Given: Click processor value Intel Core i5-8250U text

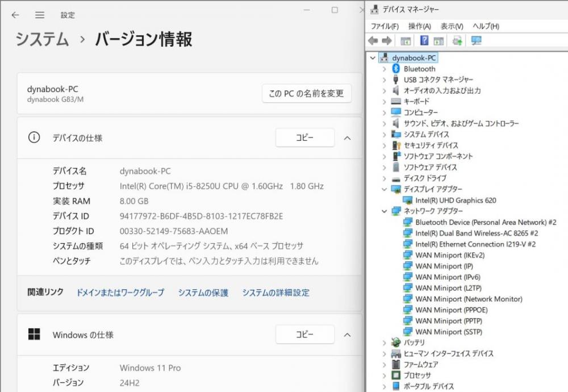Looking at the screenshot, I should 222,186.
